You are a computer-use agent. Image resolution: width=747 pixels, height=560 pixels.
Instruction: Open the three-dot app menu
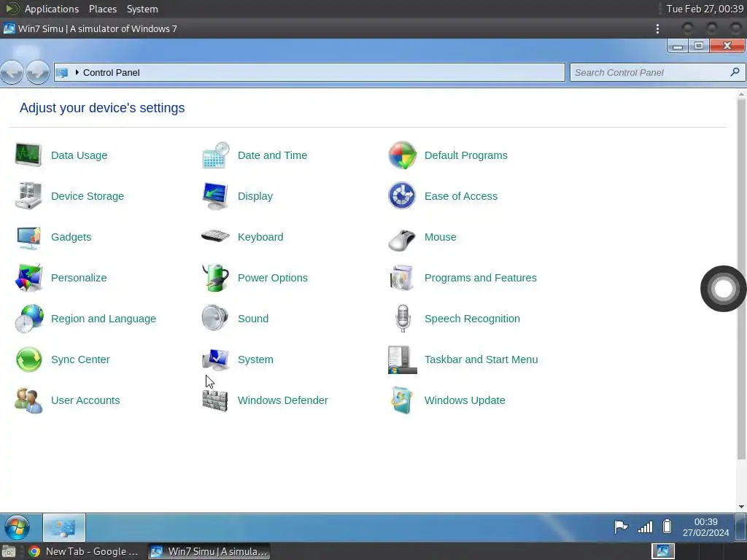click(657, 28)
